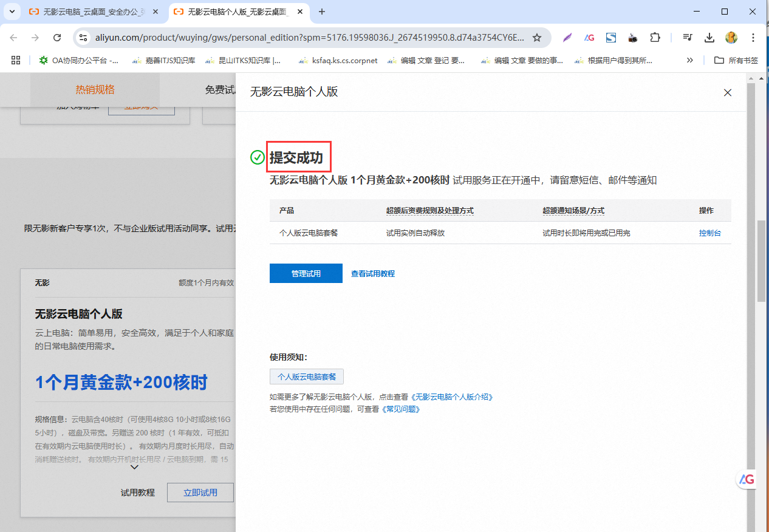The image size is (769, 532).
Task: Click the 1个月黄金款+200核时 card headline
Action: pos(121,383)
